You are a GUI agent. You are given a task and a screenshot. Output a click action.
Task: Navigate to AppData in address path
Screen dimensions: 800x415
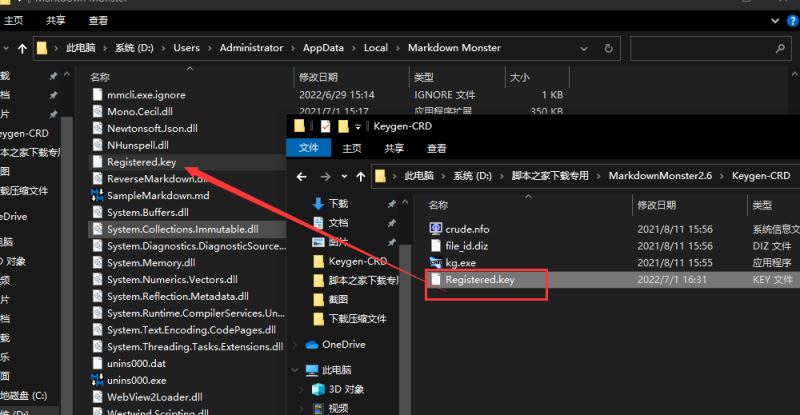(x=323, y=48)
